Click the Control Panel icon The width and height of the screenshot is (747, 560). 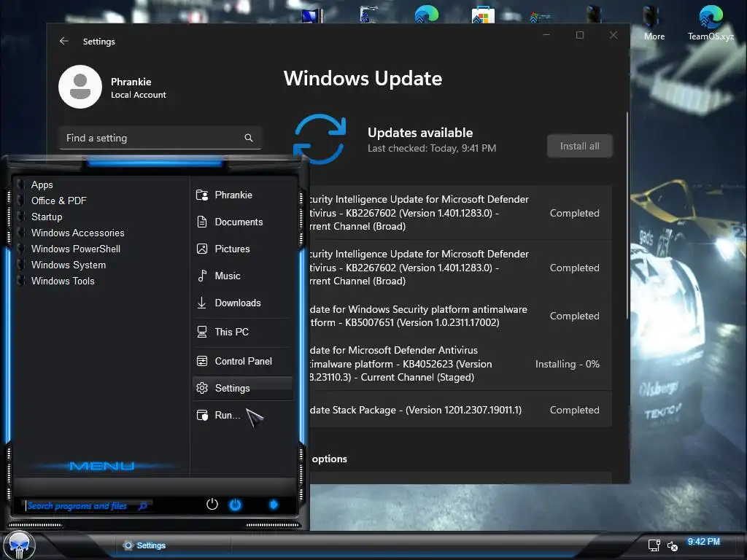pyautogui.click(x=202, y=361)
